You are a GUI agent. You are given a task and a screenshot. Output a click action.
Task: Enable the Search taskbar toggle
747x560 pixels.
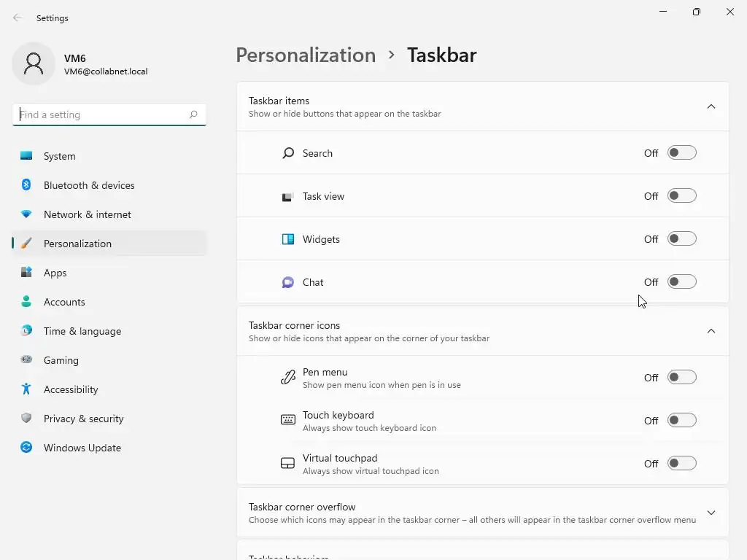pos(681,153)
